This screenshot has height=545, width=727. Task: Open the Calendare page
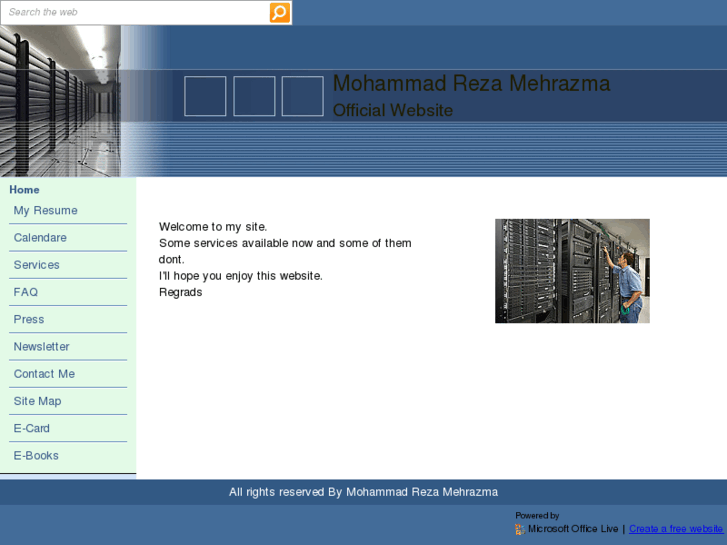click(x=40, y=237)
